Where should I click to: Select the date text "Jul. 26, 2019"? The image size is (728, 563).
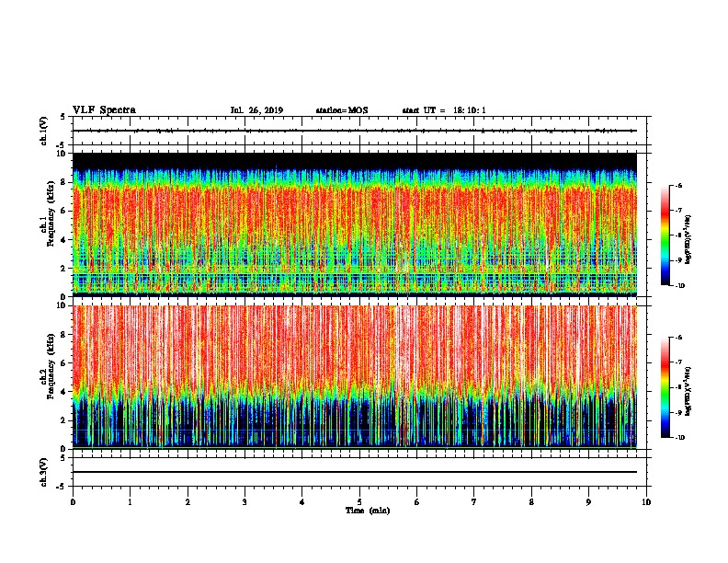(x=256, y=110)
